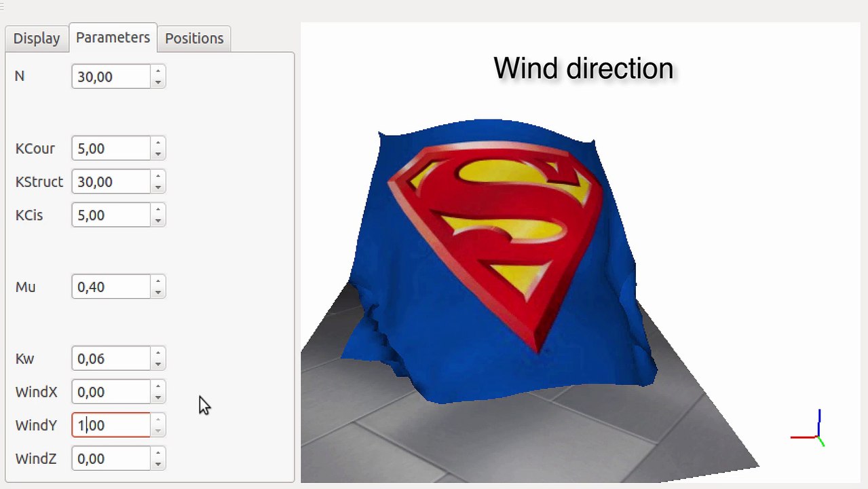The width and height of the screenshot is (868, 489).
Task: Click the WindX value field
Action: point(111,392)
